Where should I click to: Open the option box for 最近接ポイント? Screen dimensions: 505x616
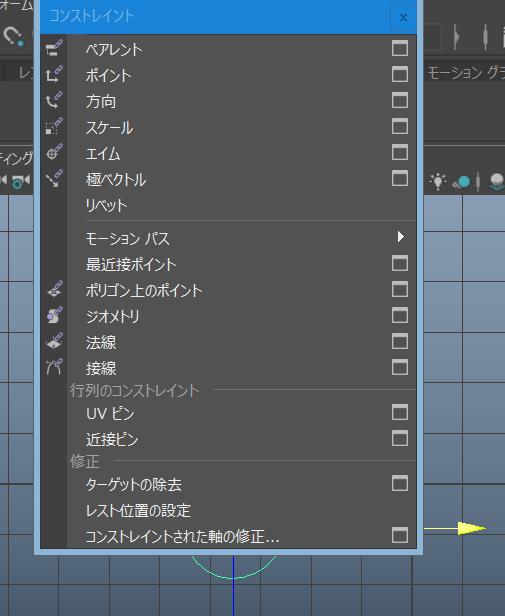pos(400,263)
